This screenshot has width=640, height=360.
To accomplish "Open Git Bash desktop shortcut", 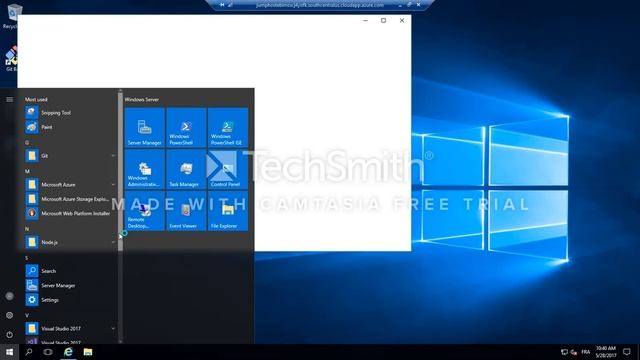I will [x=11, y=59].
